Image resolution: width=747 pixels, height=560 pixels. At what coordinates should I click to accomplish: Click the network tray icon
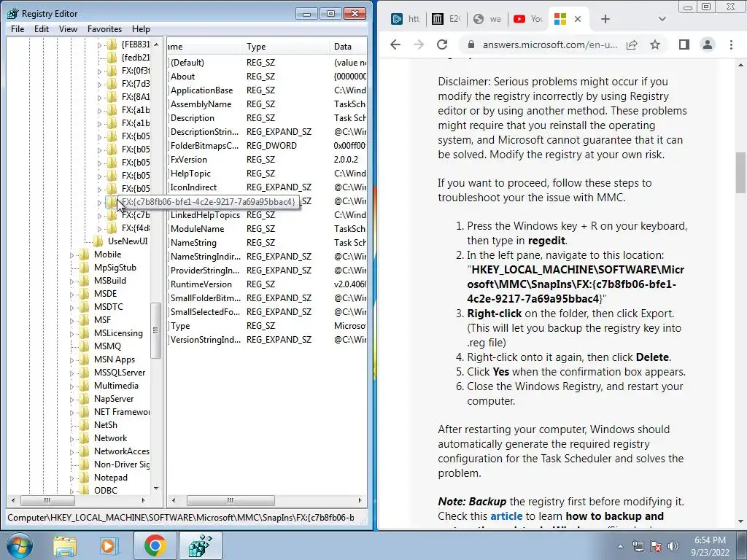click(638, 546)
